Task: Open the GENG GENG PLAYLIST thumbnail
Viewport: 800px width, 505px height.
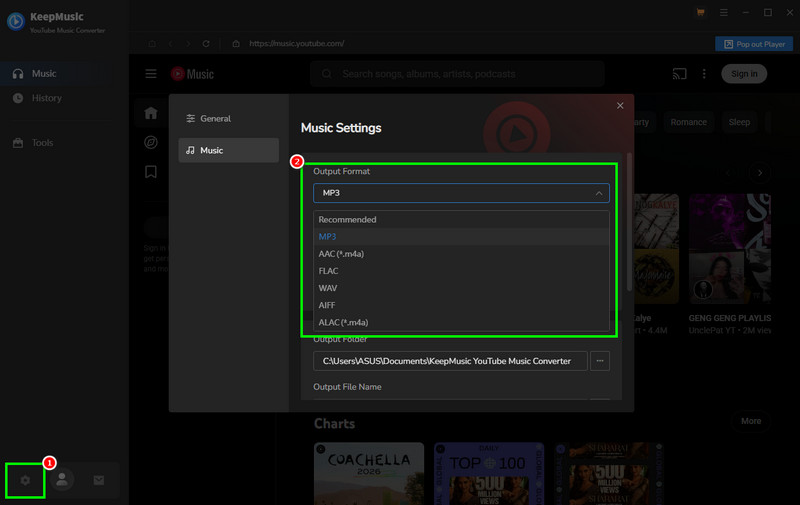Action: pyautogui.click(x=730, y=249)
